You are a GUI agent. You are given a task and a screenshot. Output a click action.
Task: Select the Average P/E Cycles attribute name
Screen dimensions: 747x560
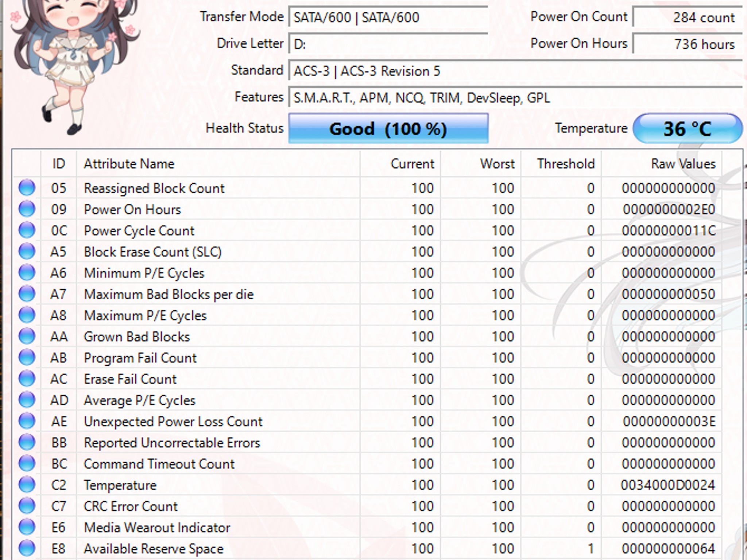point(140,400)
